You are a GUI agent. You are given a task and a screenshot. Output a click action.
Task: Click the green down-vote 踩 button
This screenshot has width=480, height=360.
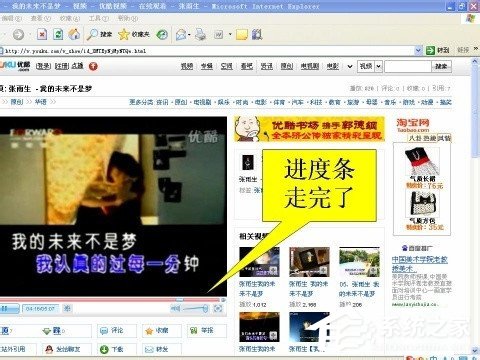tap(67, 331)
